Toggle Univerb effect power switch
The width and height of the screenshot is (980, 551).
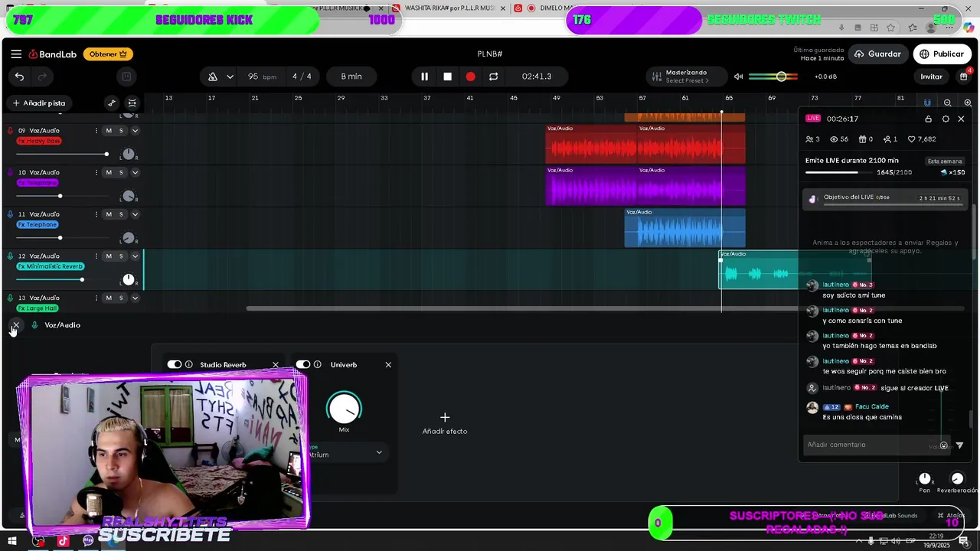click(303, 365)
